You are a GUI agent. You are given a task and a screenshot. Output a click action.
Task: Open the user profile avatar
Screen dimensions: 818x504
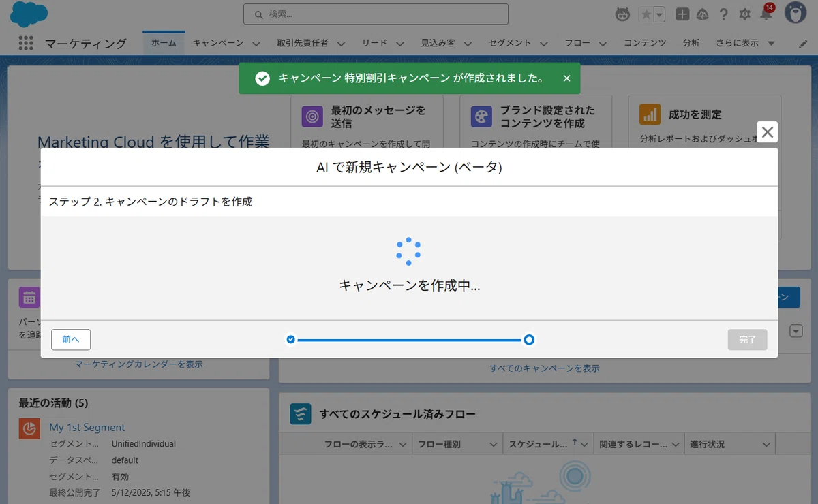[x=795, y=13]
